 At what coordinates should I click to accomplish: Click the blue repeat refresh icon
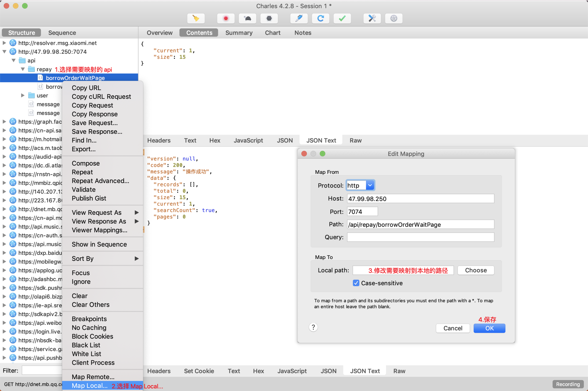point(321,18)
